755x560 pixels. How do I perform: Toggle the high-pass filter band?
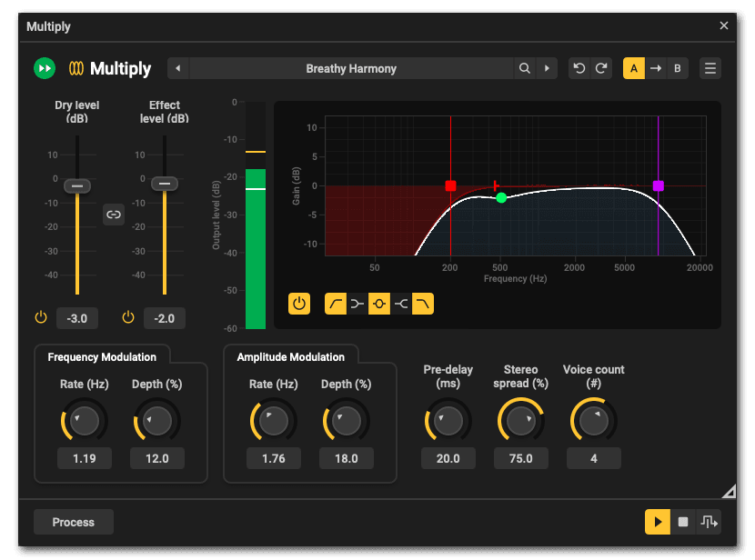336,304
